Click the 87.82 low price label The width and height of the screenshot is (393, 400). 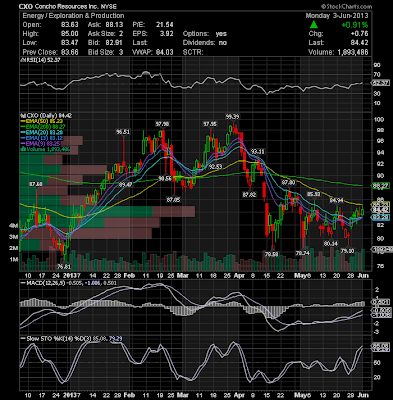tap(249, 194)
